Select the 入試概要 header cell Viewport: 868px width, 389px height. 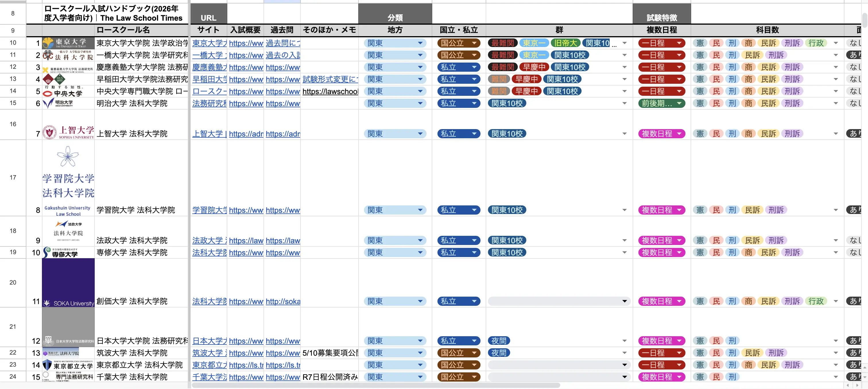point(245,30)
